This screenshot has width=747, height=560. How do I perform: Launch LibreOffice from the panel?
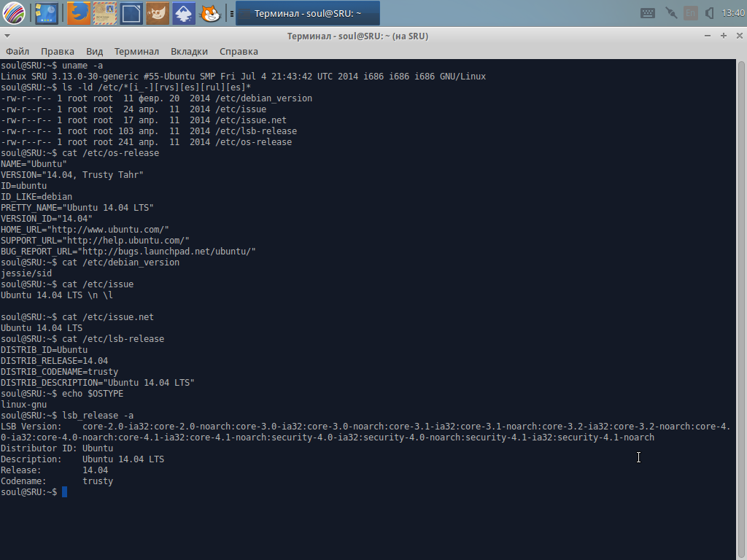coord(131,13)
